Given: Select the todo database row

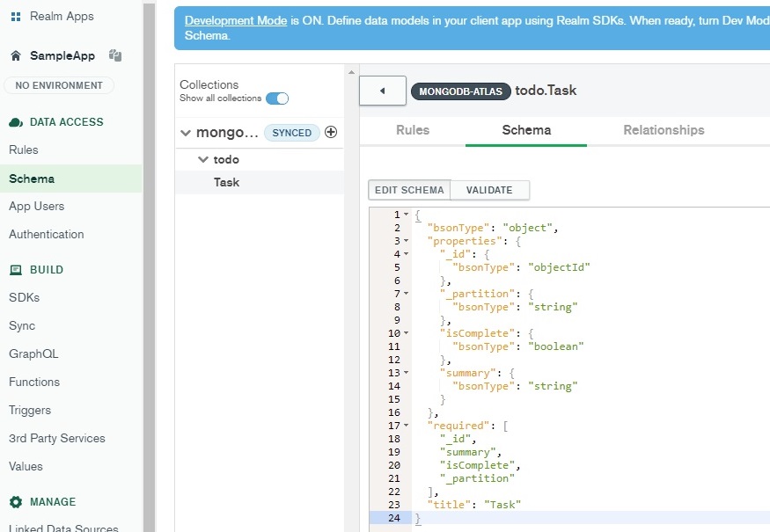Looking at the screenshot, I should (x=260, y=159).
